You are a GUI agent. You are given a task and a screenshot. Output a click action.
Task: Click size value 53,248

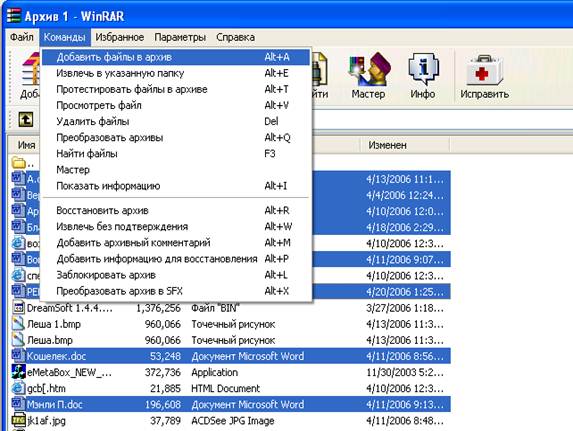click(x=165, y=356)
